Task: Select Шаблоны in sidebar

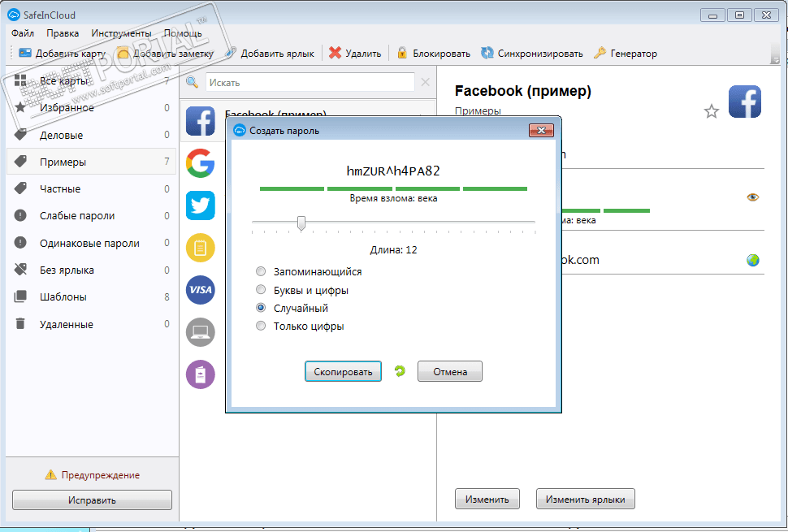Action: (92, 297)
